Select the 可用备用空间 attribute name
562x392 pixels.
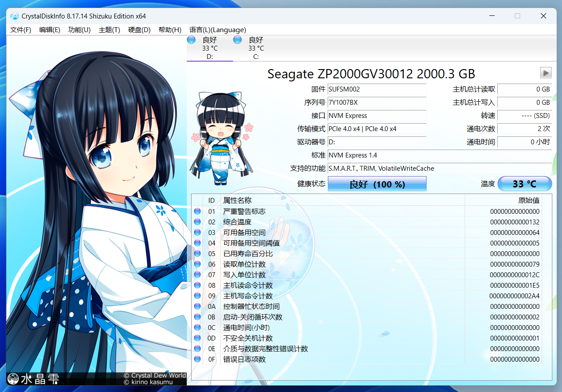[244, 232]
